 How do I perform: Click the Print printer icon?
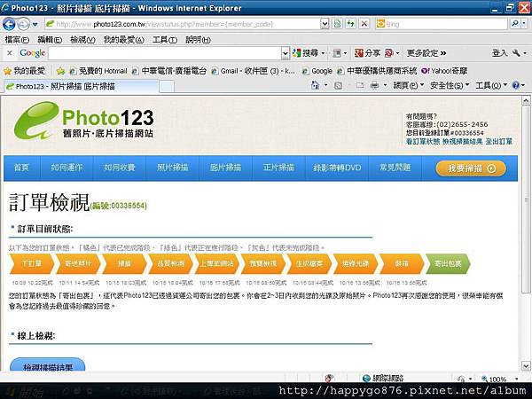[x=374, y=85]
